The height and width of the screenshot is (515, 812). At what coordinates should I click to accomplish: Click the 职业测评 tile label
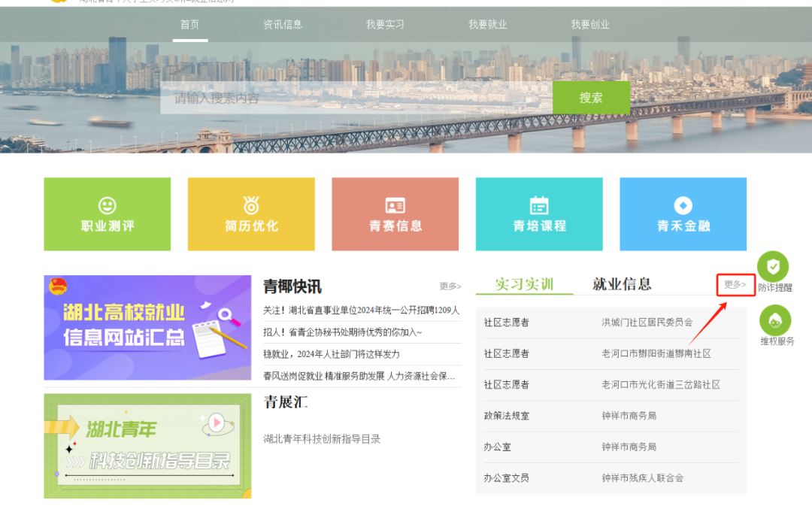(108, 226)
